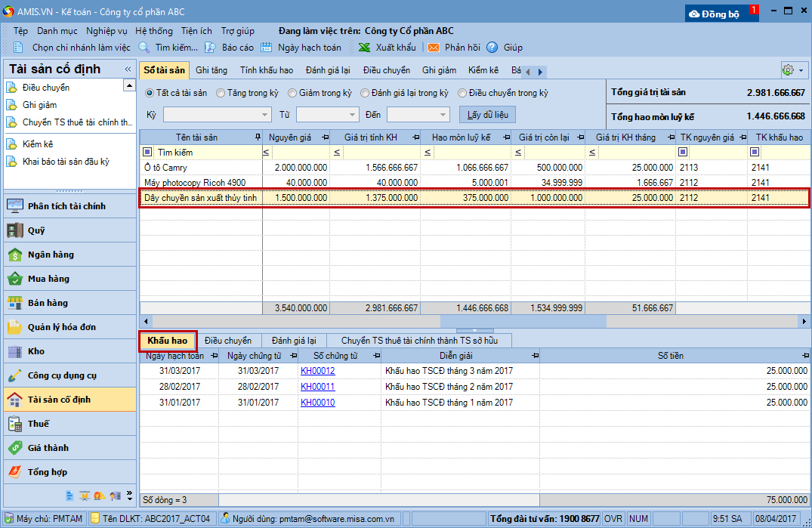Screen dimensions: 812x528
Task: Click the Lấy dữ liệu button
Action: (x=487, y=115)
